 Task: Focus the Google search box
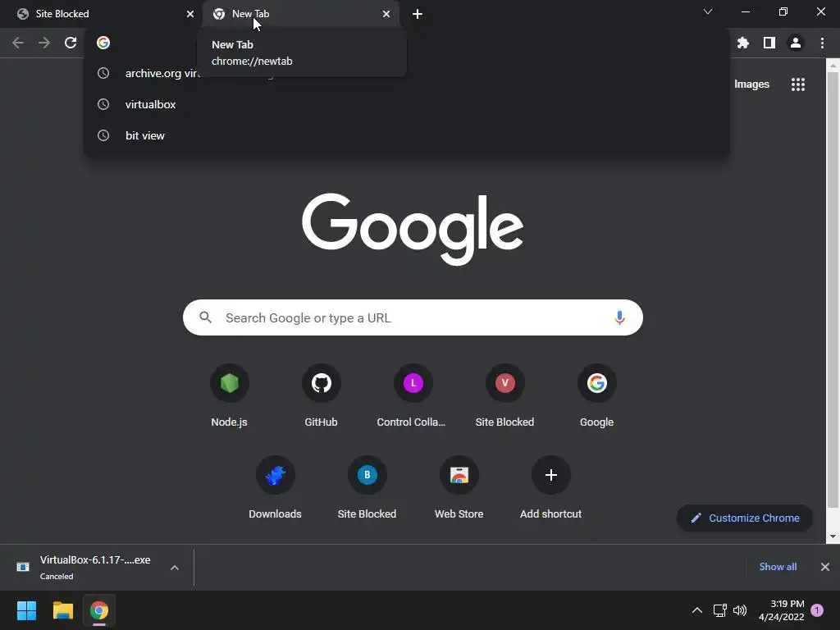pos(413,317)
